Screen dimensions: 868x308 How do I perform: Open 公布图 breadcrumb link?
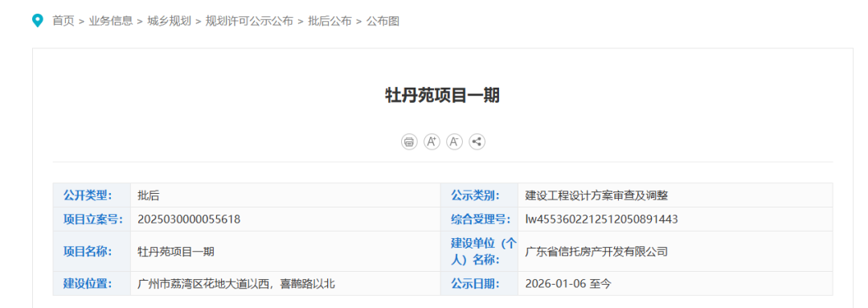pyautogui.click(x=383, y=21)
